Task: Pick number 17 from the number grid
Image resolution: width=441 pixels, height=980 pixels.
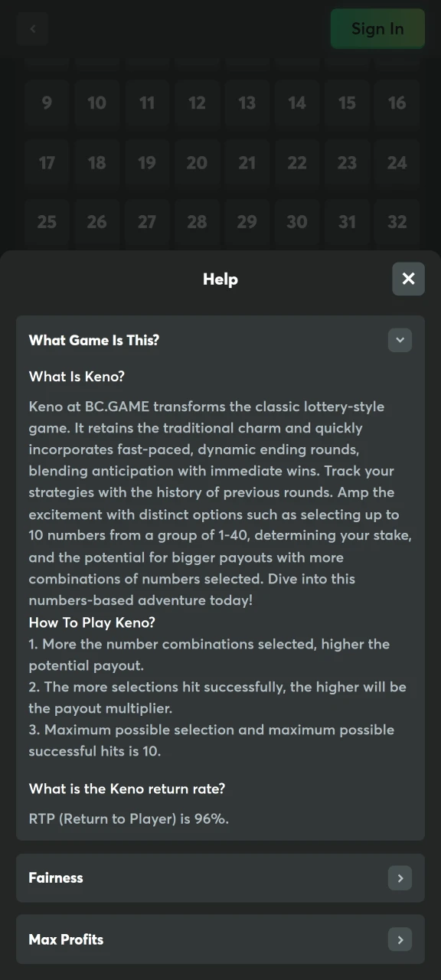Action: (x=47, y=162)
